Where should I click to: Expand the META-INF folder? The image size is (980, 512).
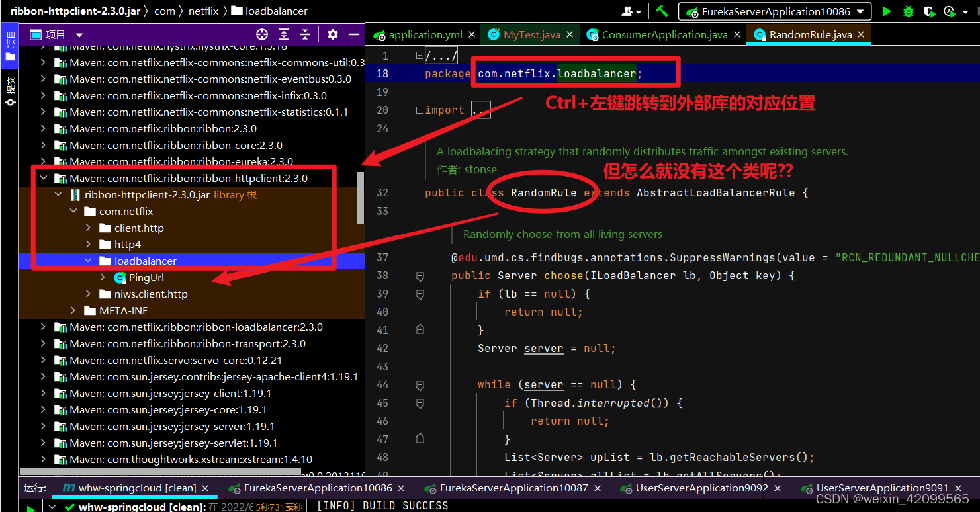[73, 311]
